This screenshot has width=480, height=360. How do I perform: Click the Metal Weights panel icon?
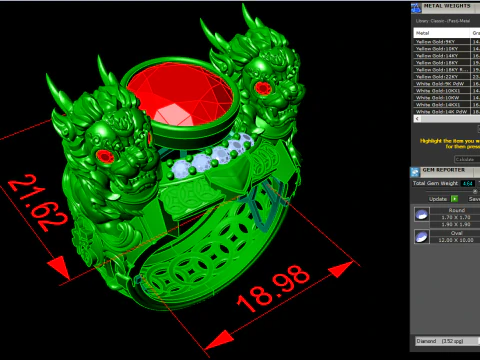point(416,8)
